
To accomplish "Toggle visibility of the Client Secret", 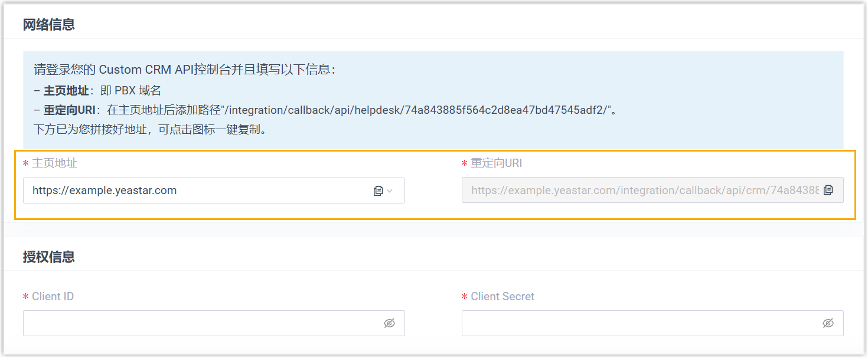I will pyautogui.click(x=828, y=323).
